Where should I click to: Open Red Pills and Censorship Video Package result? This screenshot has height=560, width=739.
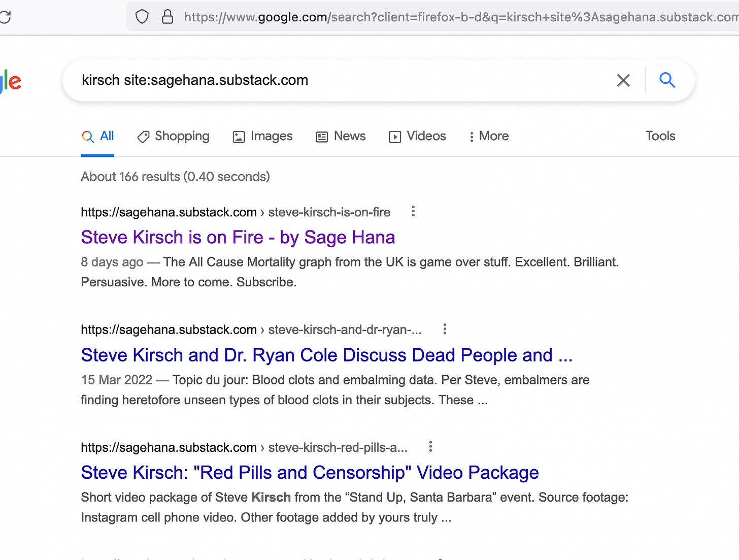click(x=310, y=473)
